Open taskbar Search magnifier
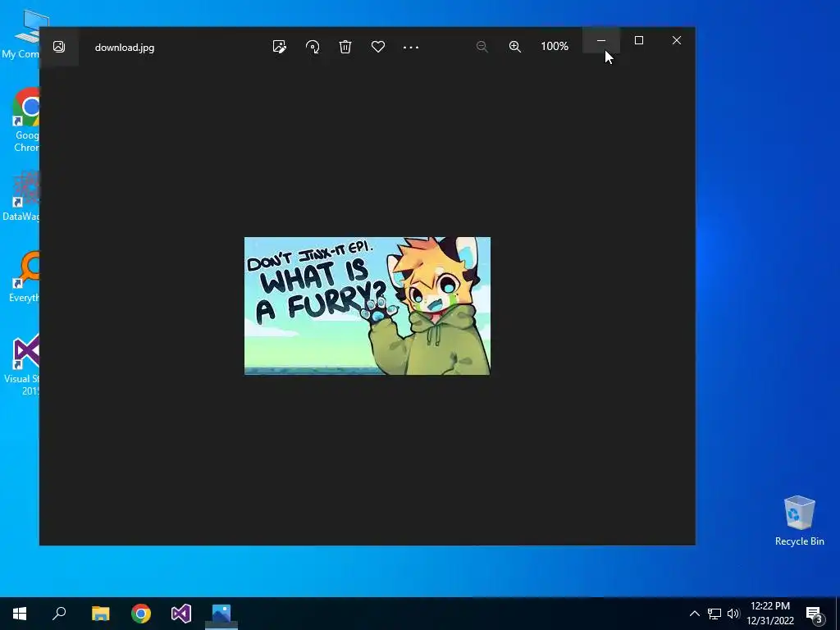 point(59,614)
